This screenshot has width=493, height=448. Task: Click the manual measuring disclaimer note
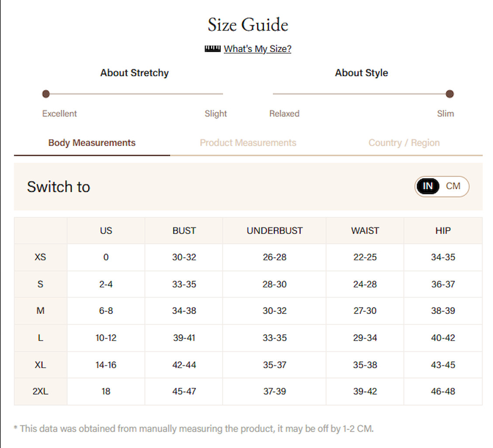tap(194, 428)
